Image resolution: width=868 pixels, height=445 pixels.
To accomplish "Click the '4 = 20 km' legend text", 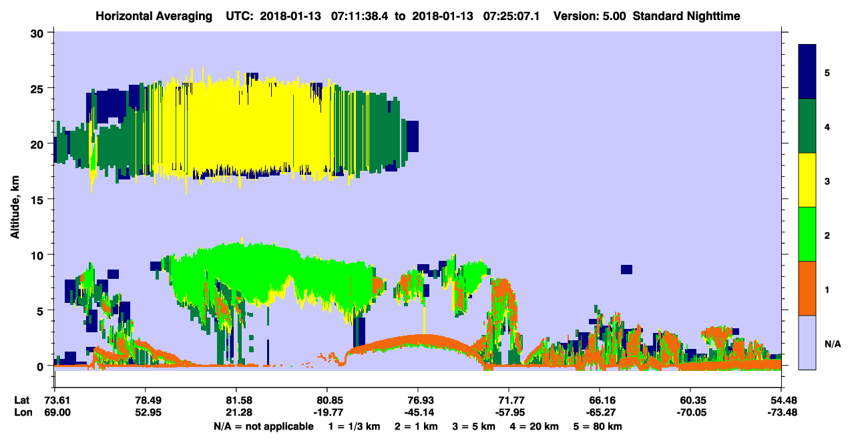I will [534, 426].
